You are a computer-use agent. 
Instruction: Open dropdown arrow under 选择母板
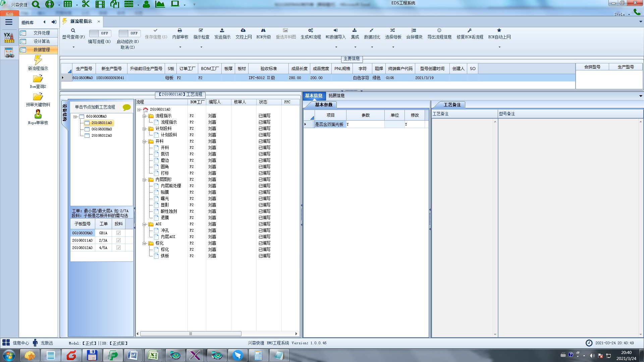point(393,47)
